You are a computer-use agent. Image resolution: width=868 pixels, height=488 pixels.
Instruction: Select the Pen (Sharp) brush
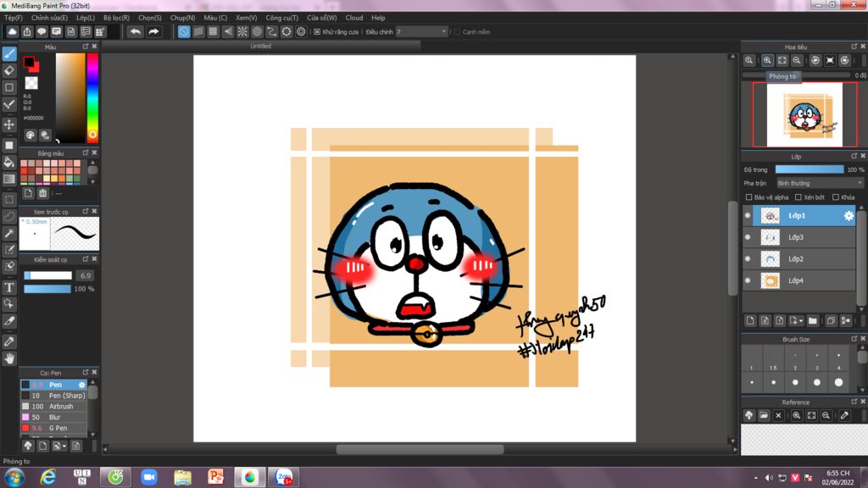click(53, 396)
